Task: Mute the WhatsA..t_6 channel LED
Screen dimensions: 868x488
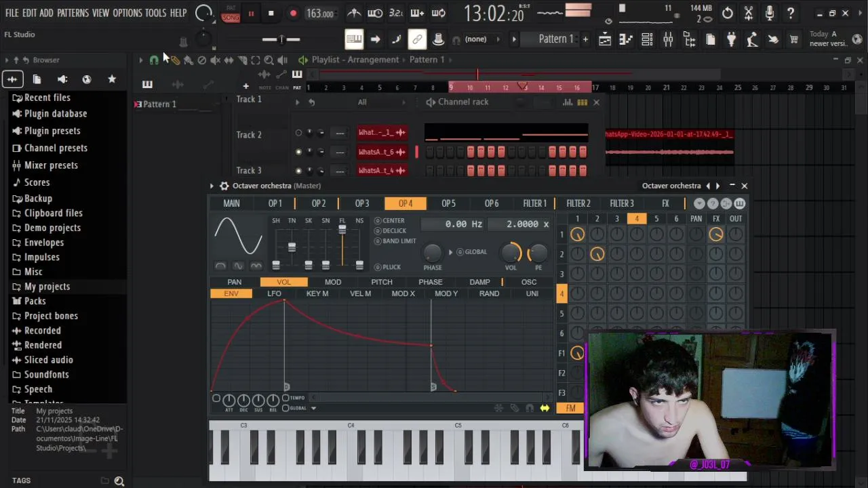Action: pyautogui.click(x=298, y=152)
